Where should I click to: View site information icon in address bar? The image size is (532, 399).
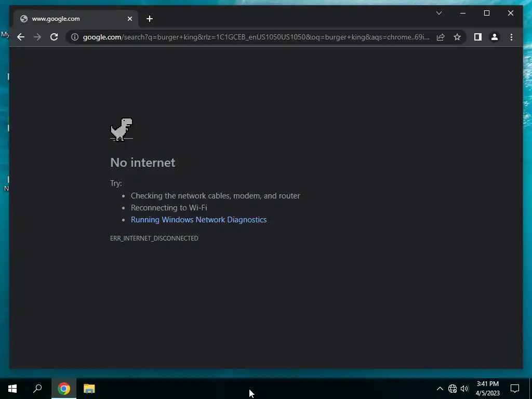pos(75,37)
